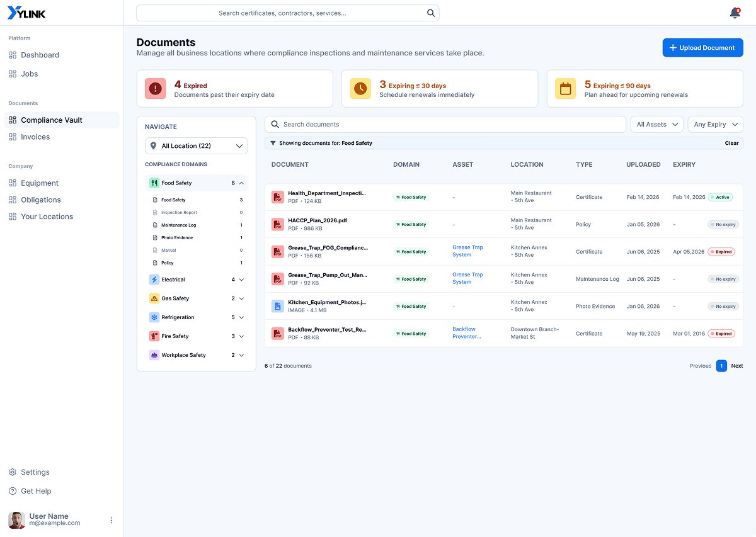Focus the Search documents field
This screenshot has height=537, width=756.
(x=445, y=125)
